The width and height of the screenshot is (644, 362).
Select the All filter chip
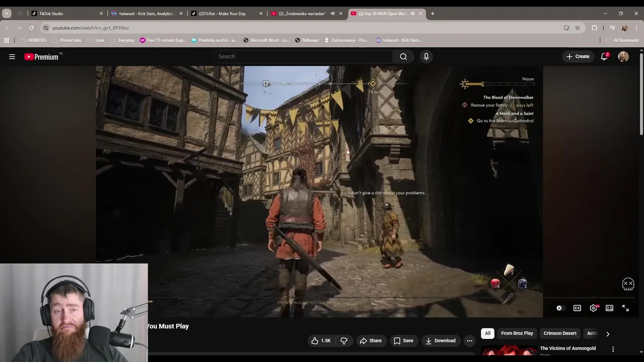coord(488,333)
